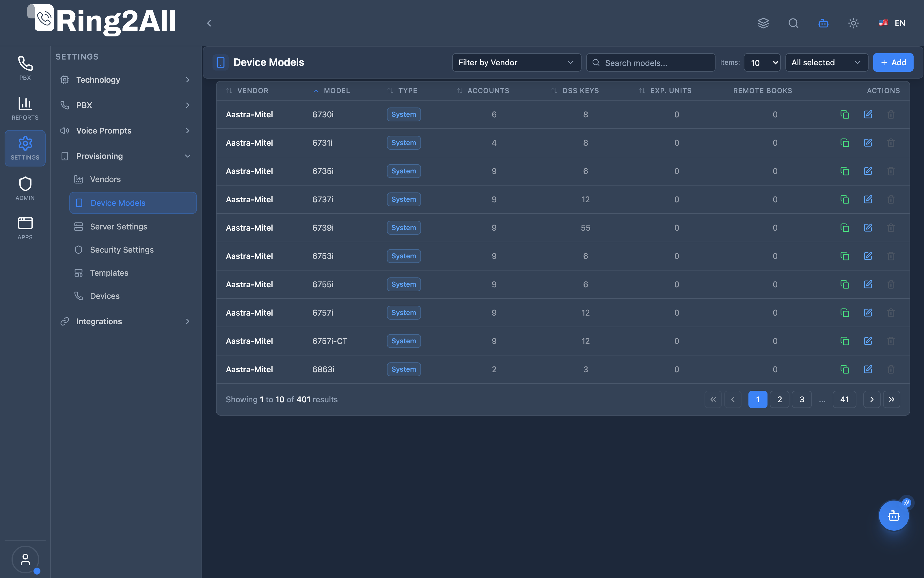Viewport: 924px width, 578px height.
Task: Open Vendors under Provisioning
Action: 133,179
